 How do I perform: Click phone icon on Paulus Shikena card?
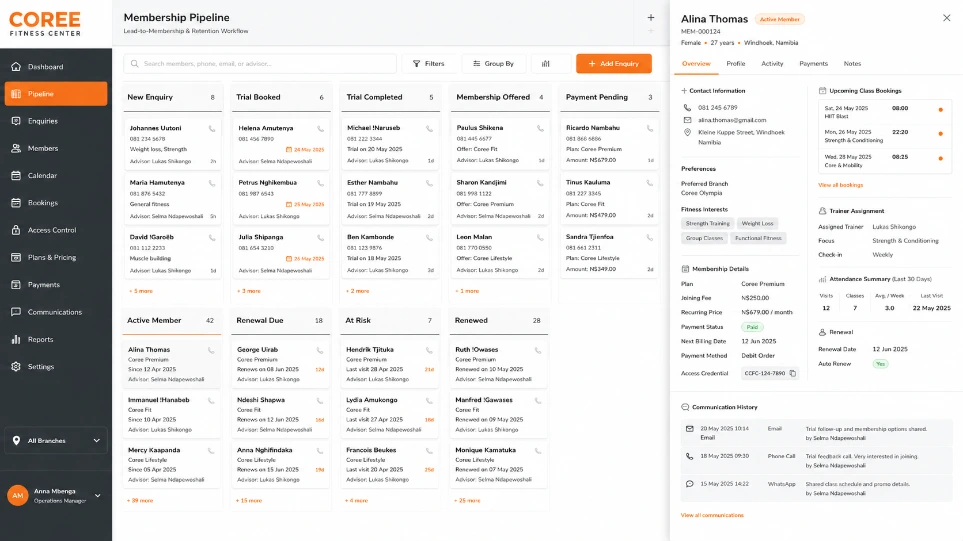pos(540,129)
